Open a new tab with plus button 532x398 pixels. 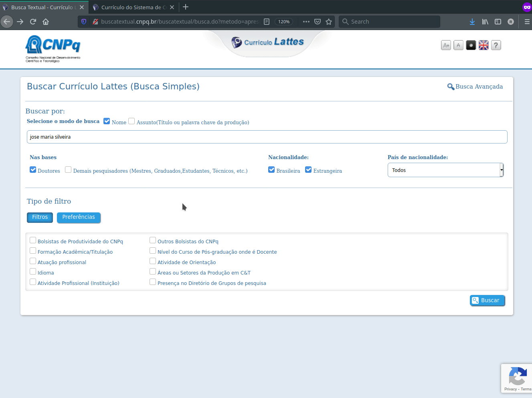pyautogui.click(x=186, y=7)
